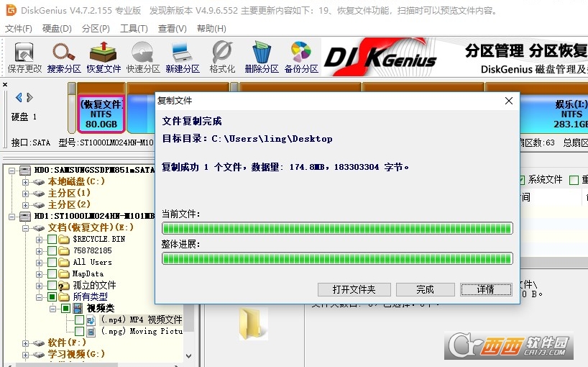Collapse the 所有类型 tree node
The height and width of the screenshot is (367, 588).
39,297
